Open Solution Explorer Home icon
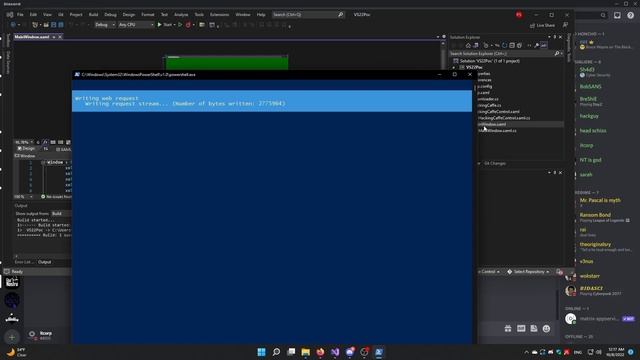Image resolution: width=640 pixels, height=360 pixels. 468,45
